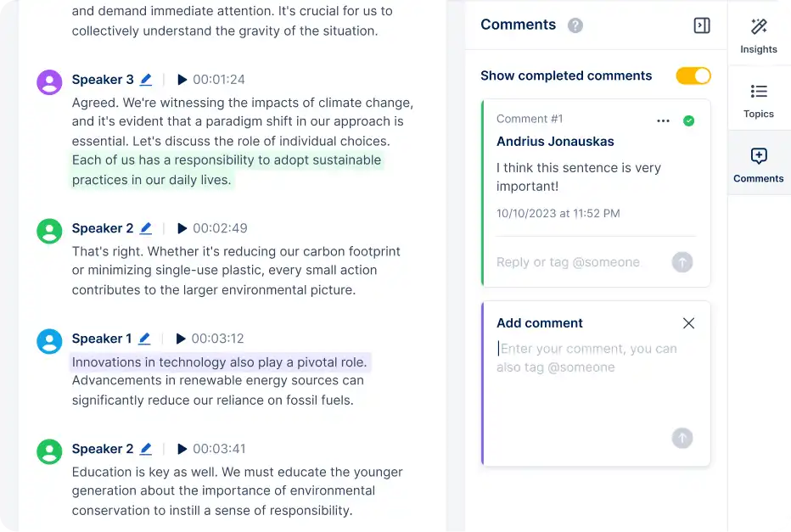Send the new comment with arrow button
Viewport: 791px width, 532px height.
682,438
